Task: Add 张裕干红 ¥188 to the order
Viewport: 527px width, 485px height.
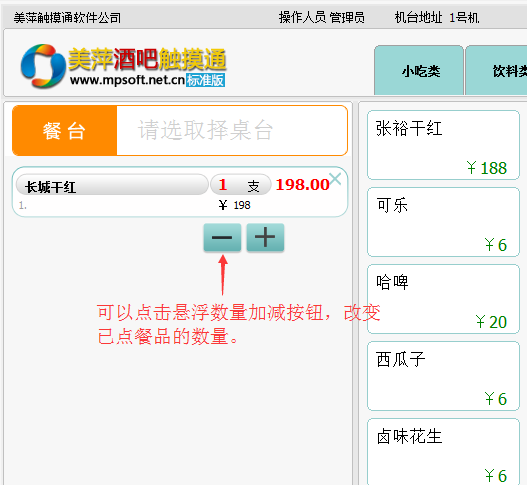Action: [443, 145]
